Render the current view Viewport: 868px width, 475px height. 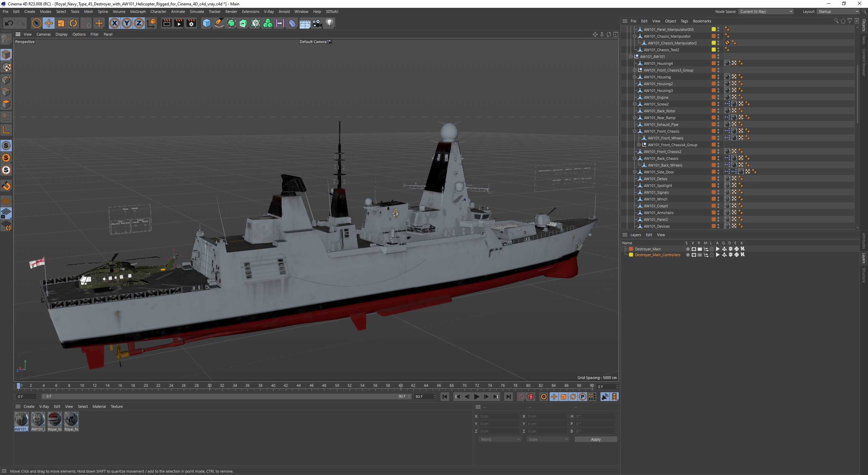(166, 23)
